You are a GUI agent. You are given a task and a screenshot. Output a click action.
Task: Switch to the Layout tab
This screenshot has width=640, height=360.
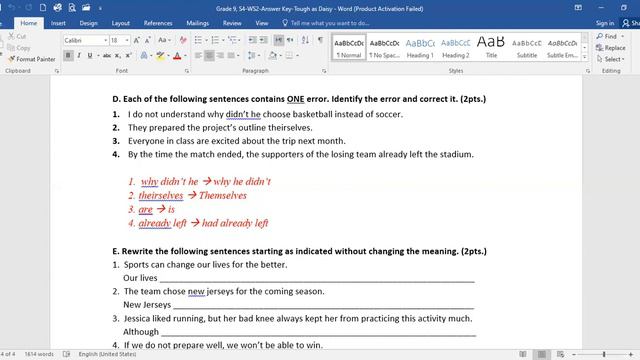(120, 23)
